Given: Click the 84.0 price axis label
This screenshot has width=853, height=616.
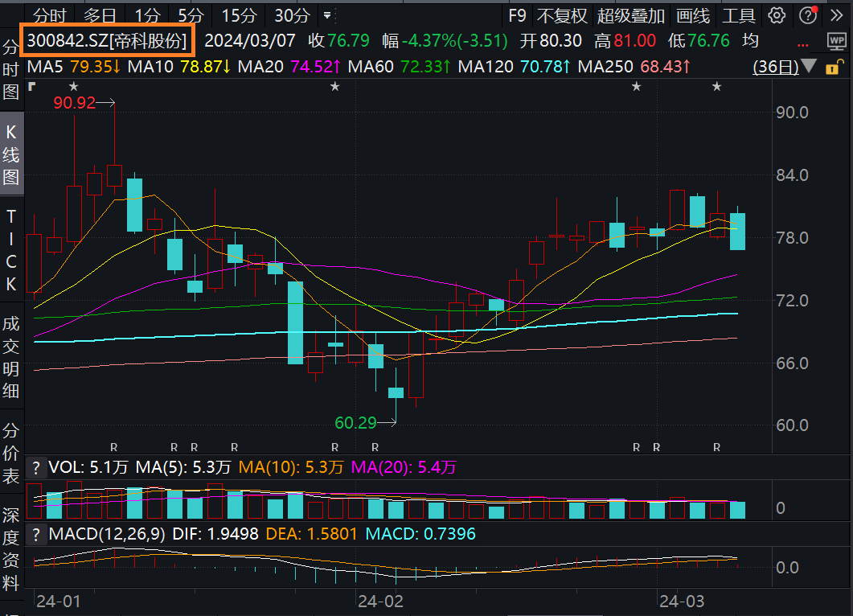Looking at the screenshot, I should pos(792,175).
